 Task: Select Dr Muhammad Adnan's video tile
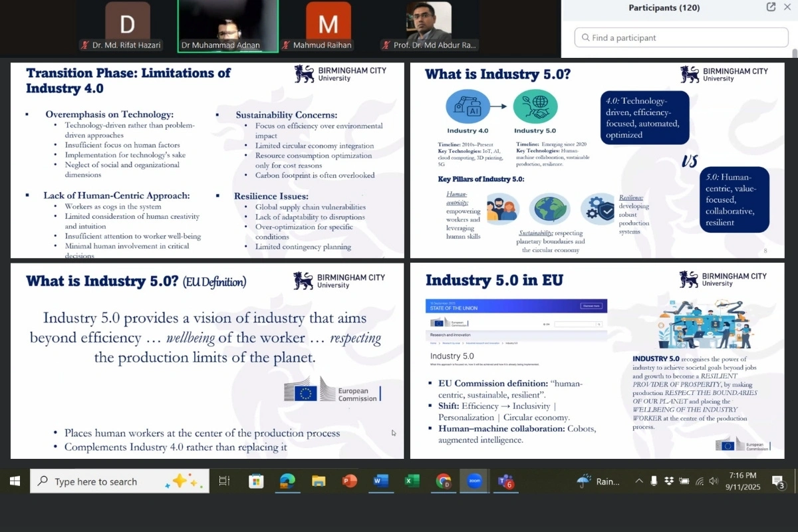228,27
